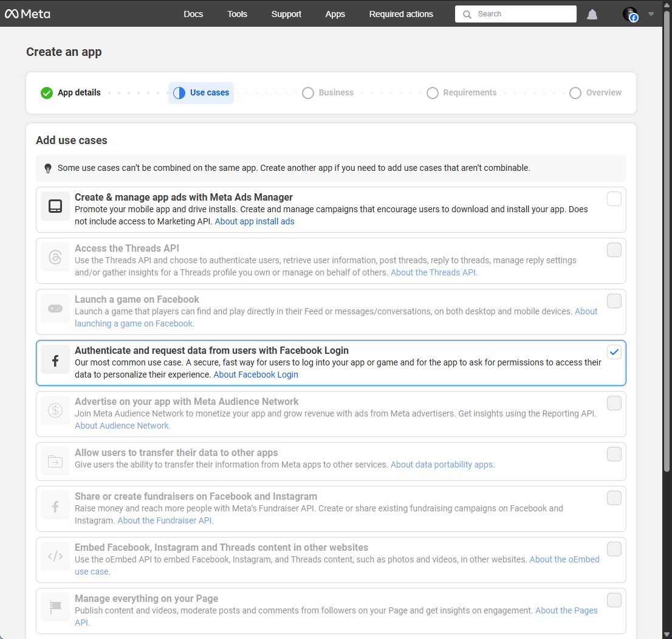This screenshot has height=639, width=672.
Task: Click into the Search field
Action: (516, 14)
